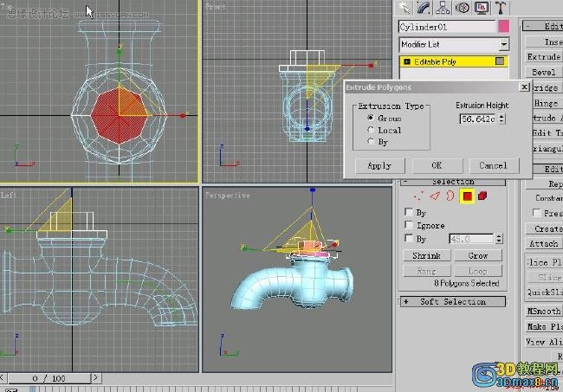Click the 8 Polygons Selected status text
The height and width of the screenshot is (392, 563).
[x=466, y=283]
